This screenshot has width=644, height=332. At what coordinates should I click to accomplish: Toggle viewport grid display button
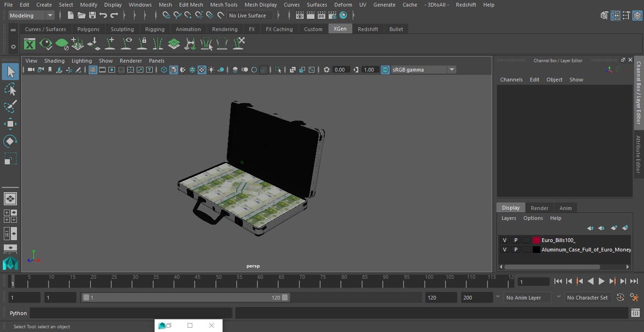click(x=93, y=70)
